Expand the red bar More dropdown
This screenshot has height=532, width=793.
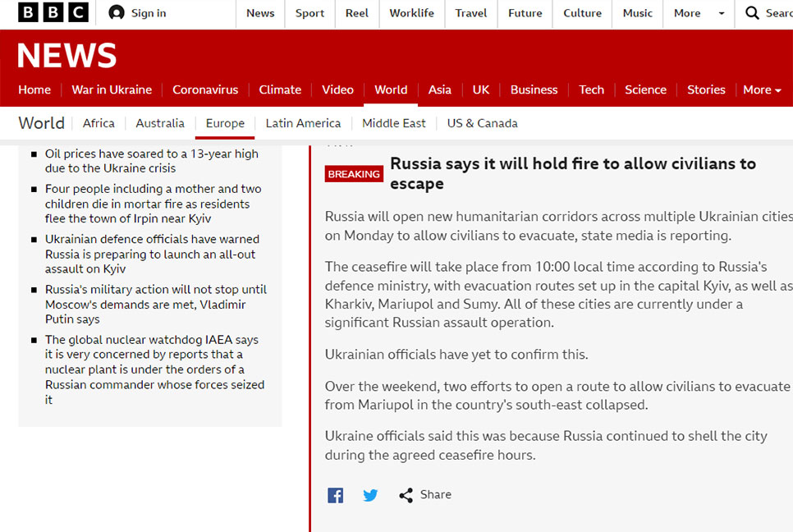tap(762, 90)
